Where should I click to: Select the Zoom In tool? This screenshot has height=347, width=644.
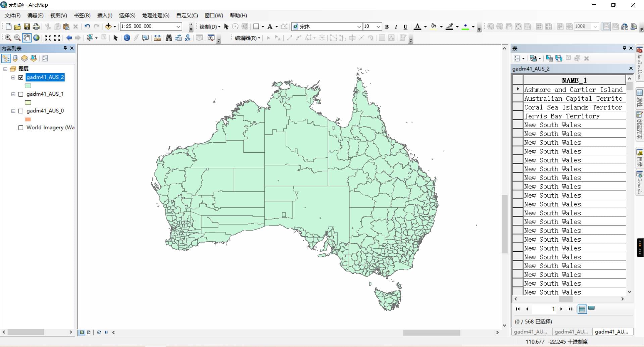click(8, 38)
